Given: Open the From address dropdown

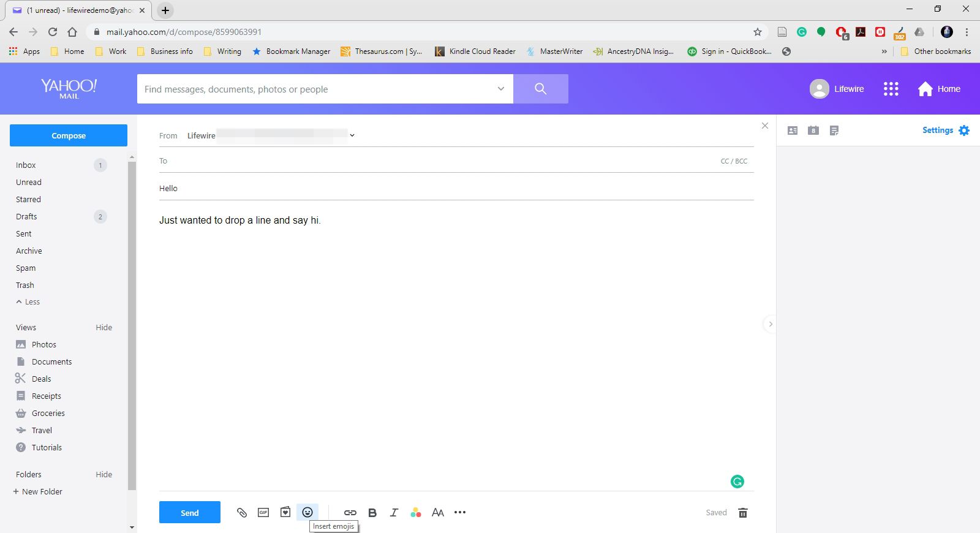Looking at the screenshot, I should 352,135.
